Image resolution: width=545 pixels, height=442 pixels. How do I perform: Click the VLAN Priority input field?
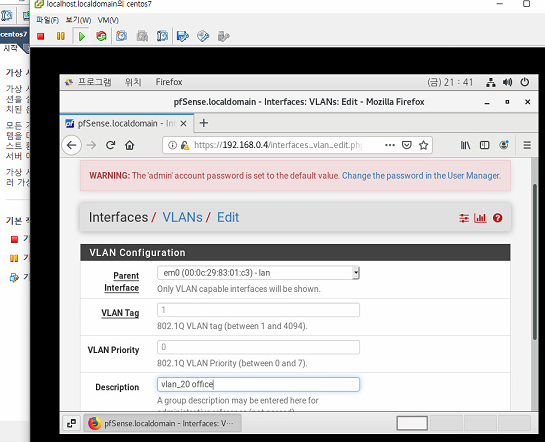(258, 347)
